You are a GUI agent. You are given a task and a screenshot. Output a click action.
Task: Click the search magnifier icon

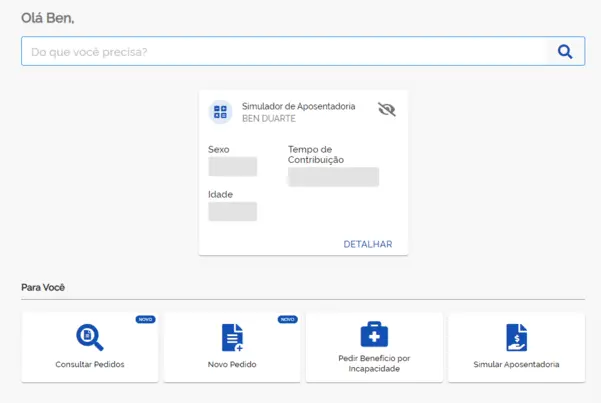[x=565, y=51]
